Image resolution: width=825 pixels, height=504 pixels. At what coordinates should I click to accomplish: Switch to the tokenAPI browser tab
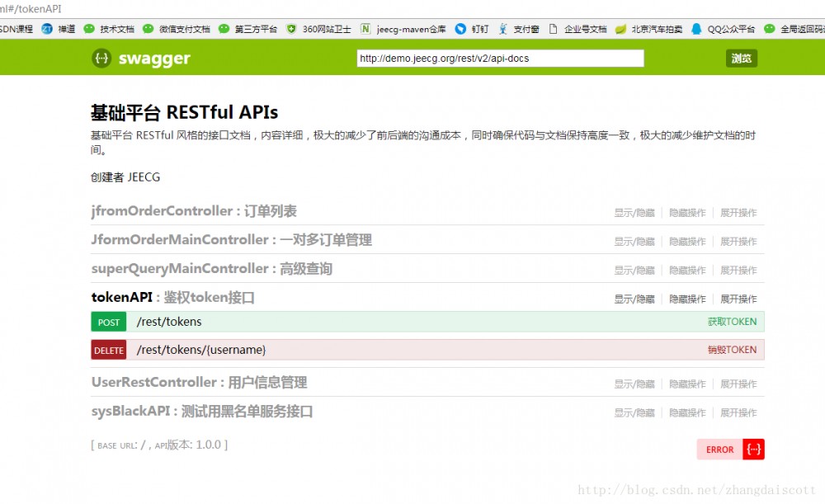pos(33,7)
